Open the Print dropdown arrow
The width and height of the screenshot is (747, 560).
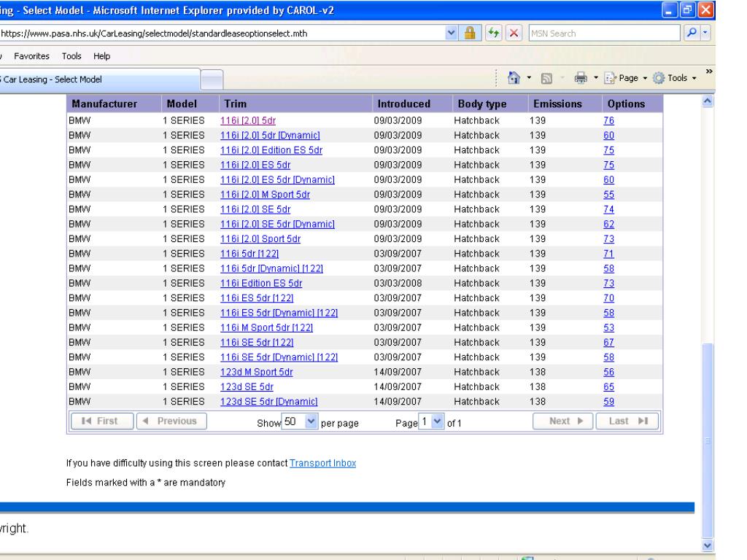point(595,77)
